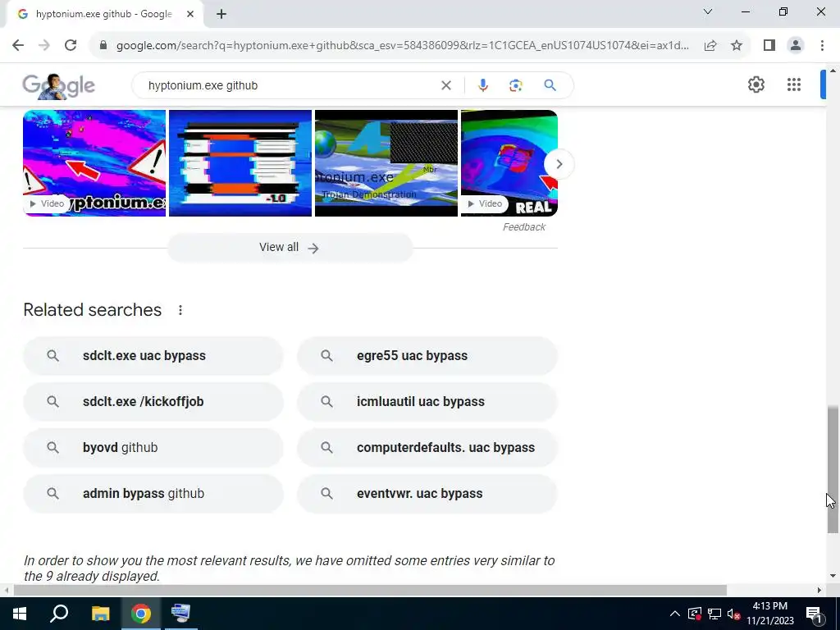This screenshot has height=630, width=840.
Task: Open glitchy blue window thumbnail
Action: [x=240, y=163]
